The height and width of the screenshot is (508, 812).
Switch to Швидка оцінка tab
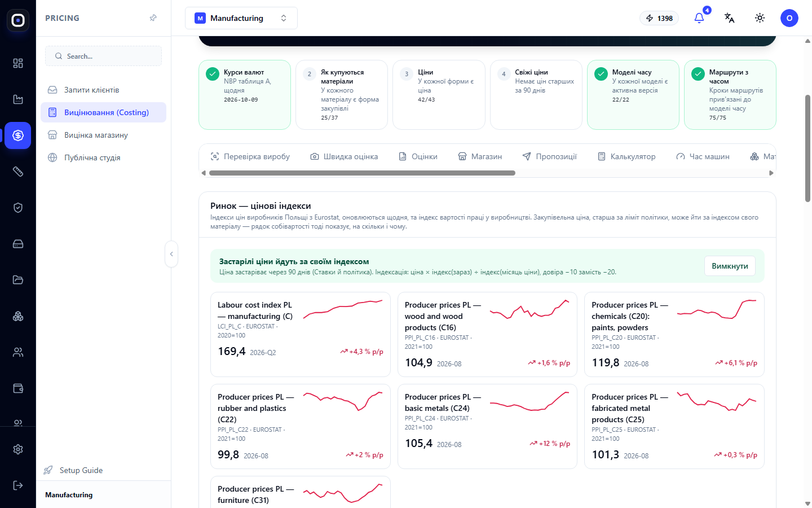click(344, 156)
